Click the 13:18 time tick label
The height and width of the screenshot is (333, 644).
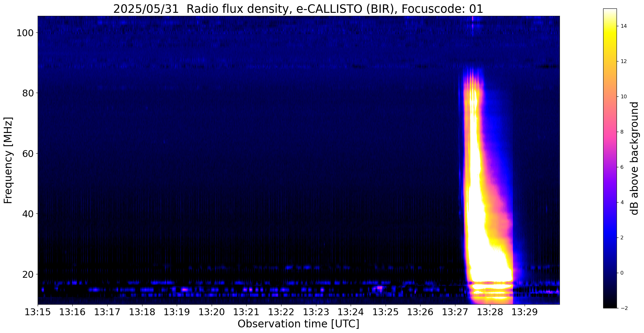[x=142, y=312]
